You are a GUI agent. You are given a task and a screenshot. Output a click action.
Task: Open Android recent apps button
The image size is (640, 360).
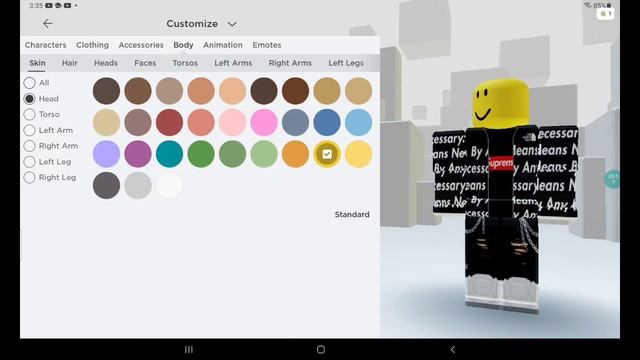189,349
